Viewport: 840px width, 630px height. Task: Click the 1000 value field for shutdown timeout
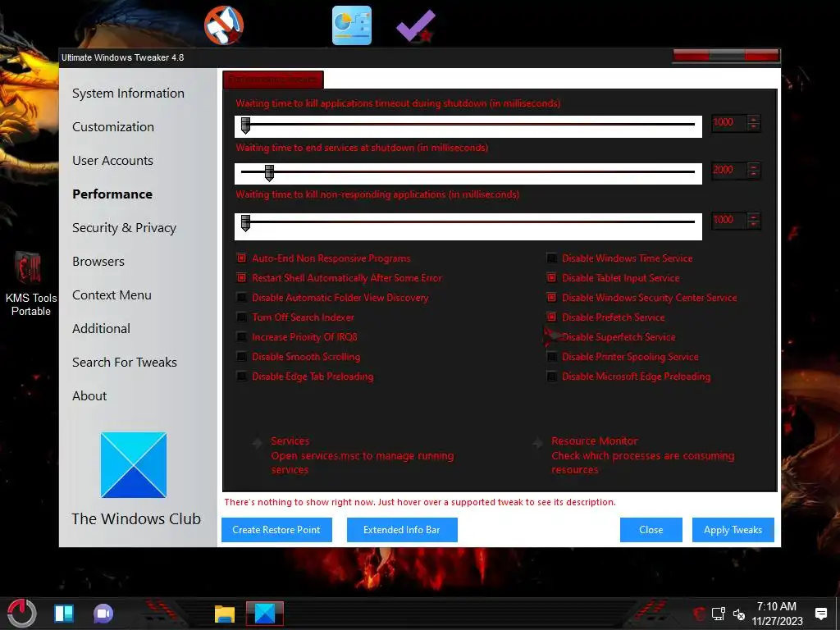[x=729, y=123]
